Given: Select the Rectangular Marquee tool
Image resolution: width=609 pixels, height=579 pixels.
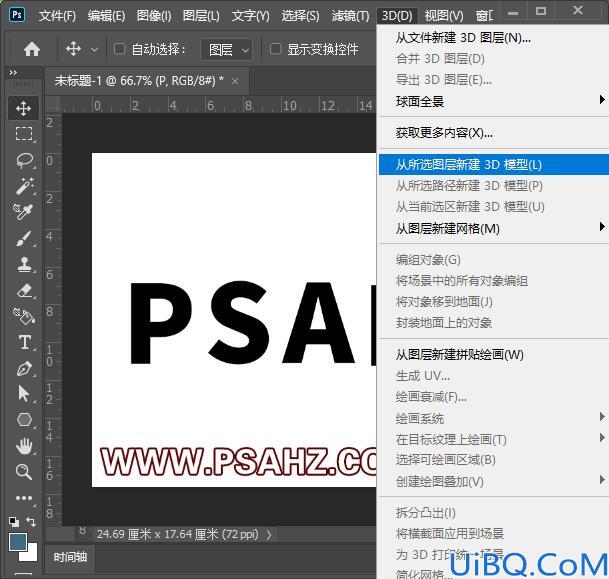Looking at the screenshot, I should click(x=24, y=134).
